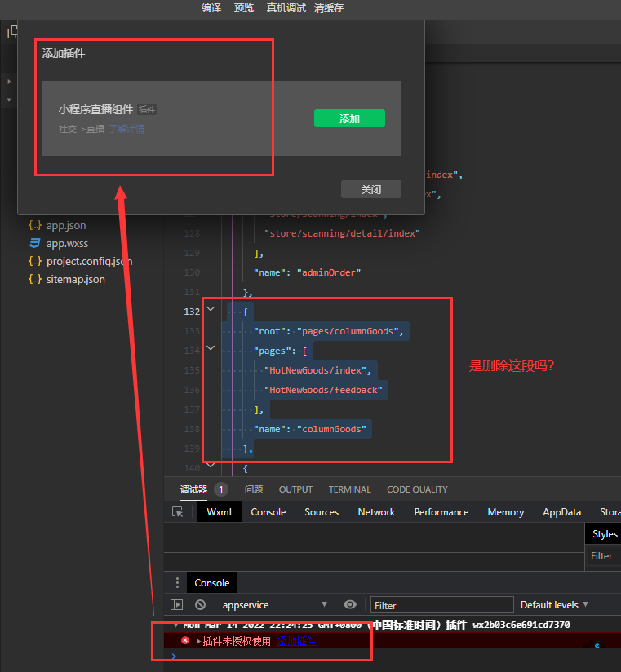Open app.wxss in the file tree
Image resolution: width=621 pixels, height=672 pixels.
(x=68, y=243)
